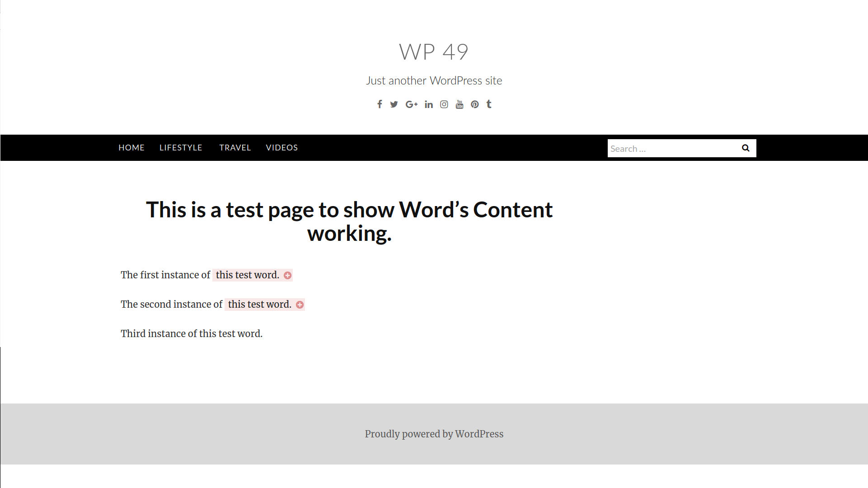Click highlighted 'this test word' in second line

(259, 304)
